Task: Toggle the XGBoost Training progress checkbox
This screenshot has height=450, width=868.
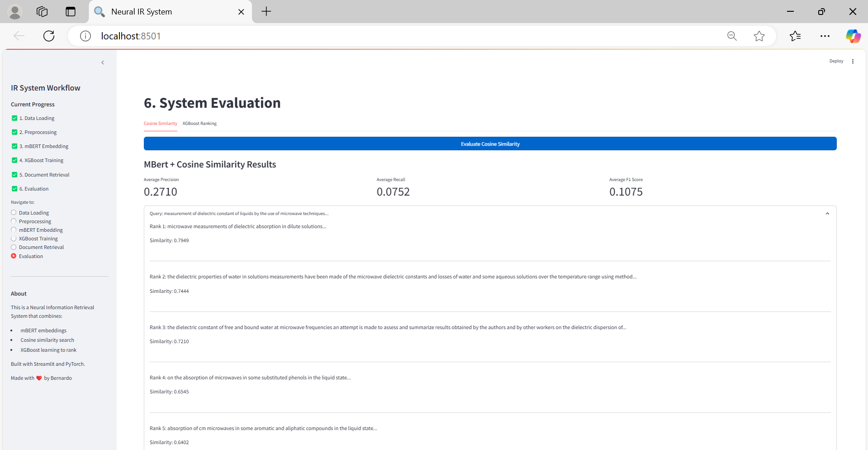Action: 14,160
